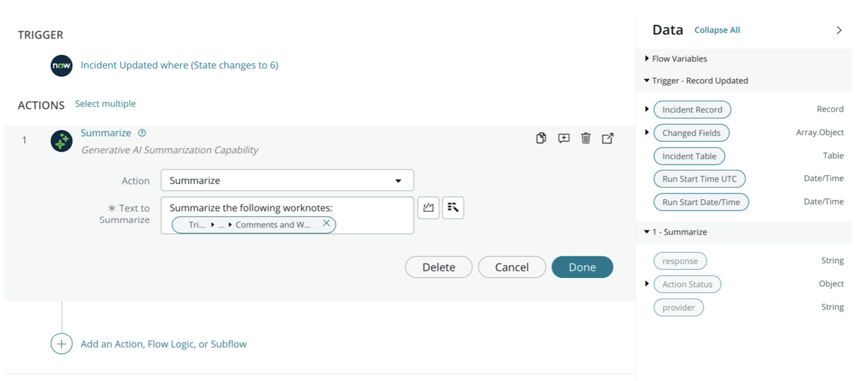Open the Incident Updated trigger settings

tap(180, 65)
